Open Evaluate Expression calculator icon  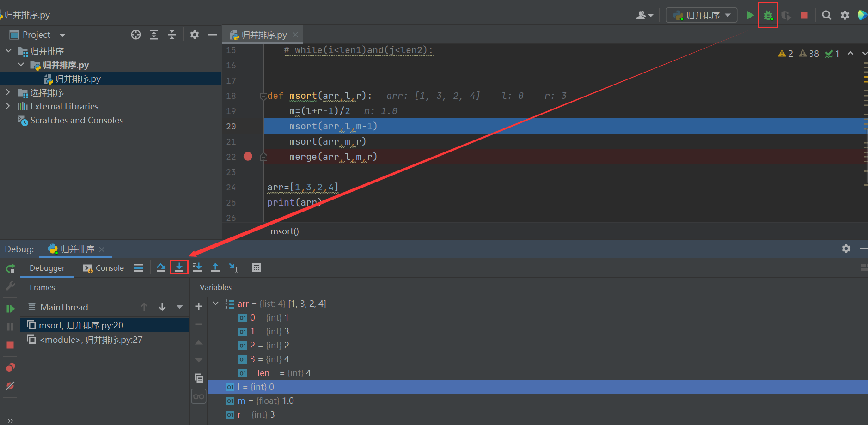coord(257,267)
